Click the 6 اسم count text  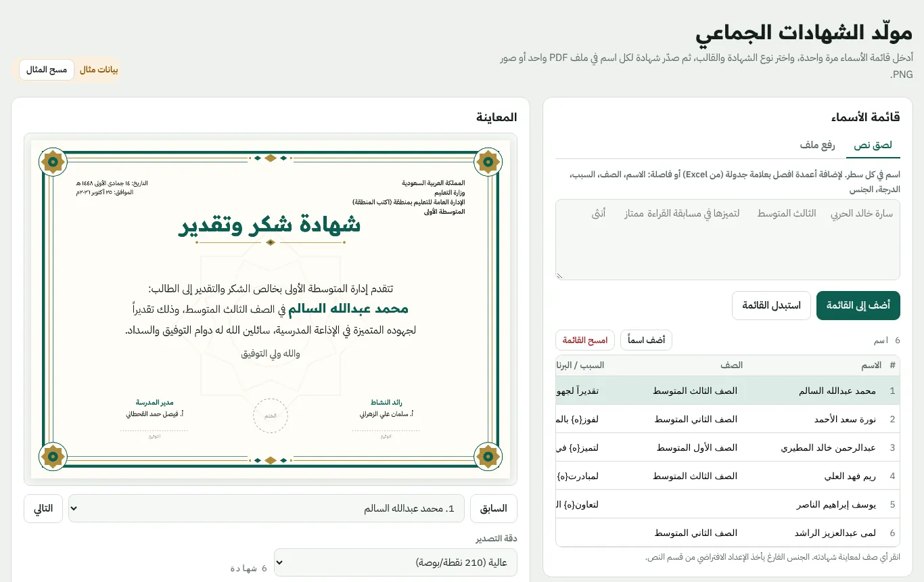coord(887,340)
